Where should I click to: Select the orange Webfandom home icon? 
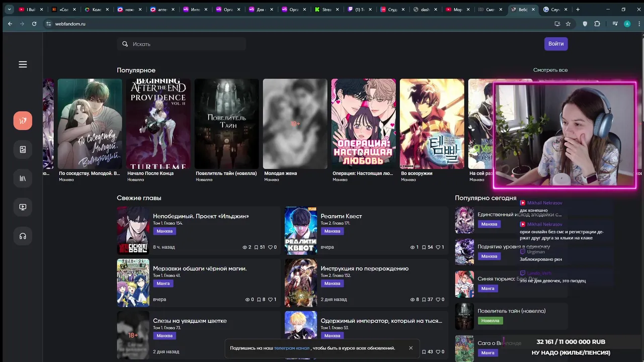[x=23, y=121]
